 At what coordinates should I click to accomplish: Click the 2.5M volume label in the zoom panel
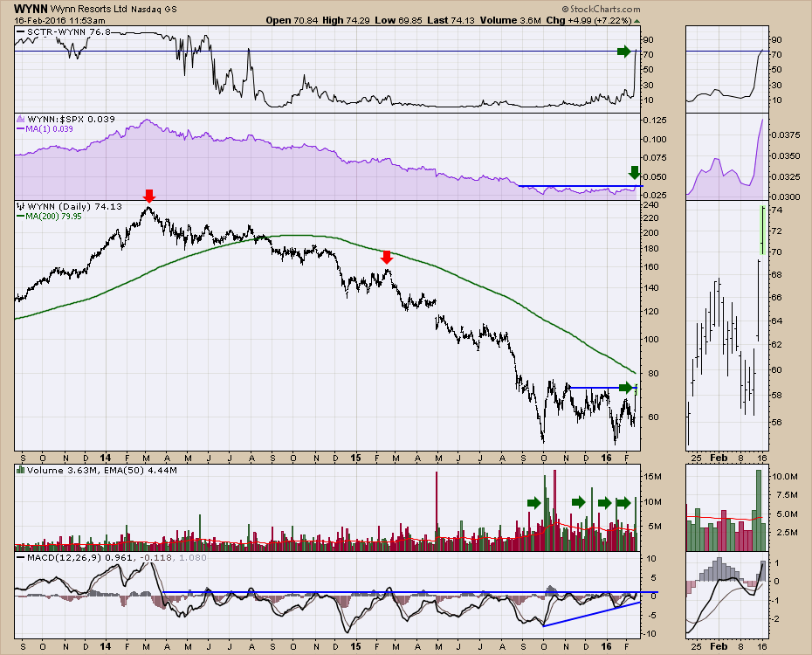pyautogui.click(x=787, y=532)
